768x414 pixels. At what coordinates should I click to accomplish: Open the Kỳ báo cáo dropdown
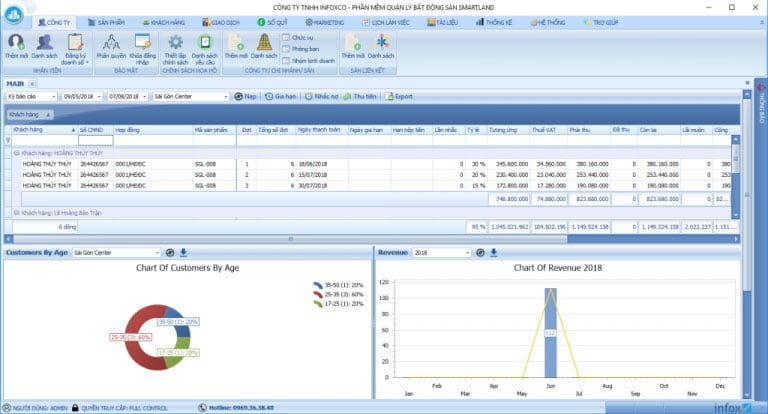point(54,96)
